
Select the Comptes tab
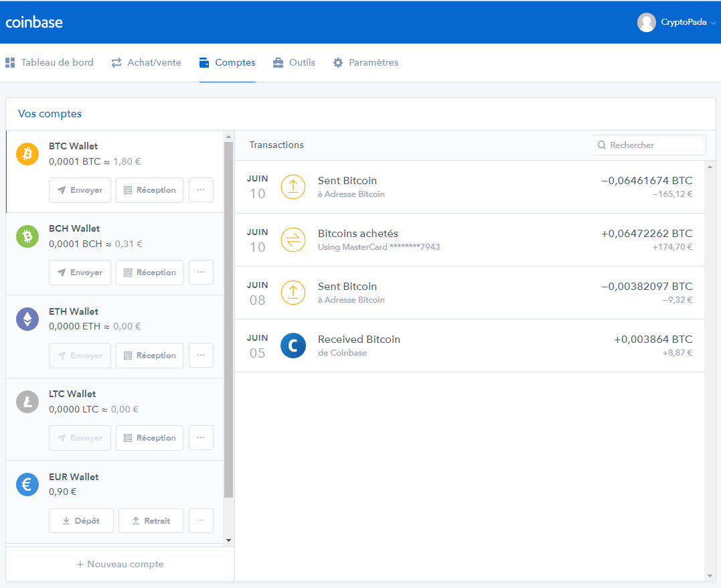tap(227, 62)
